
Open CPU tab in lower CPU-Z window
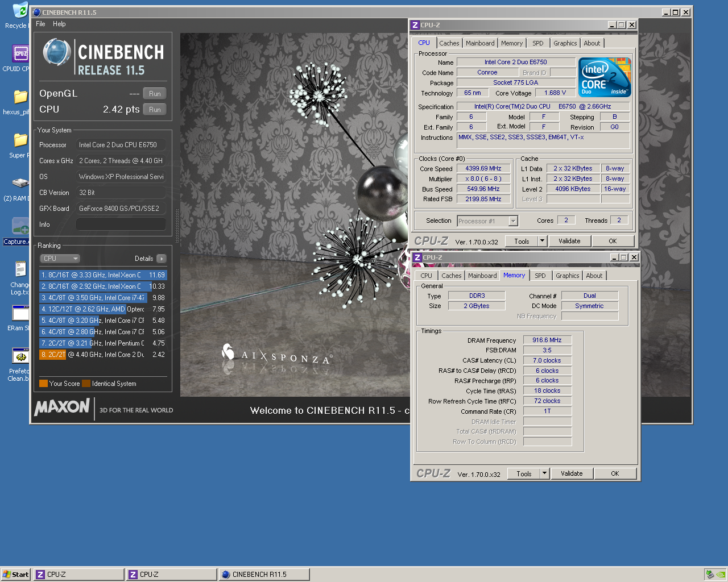[x=426, y=276]
